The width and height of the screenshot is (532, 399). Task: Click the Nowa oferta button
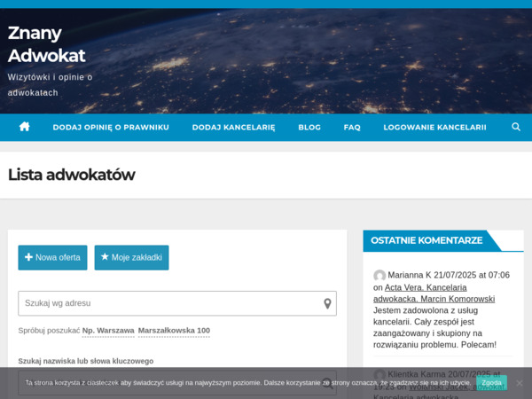(x=52, y=257)
